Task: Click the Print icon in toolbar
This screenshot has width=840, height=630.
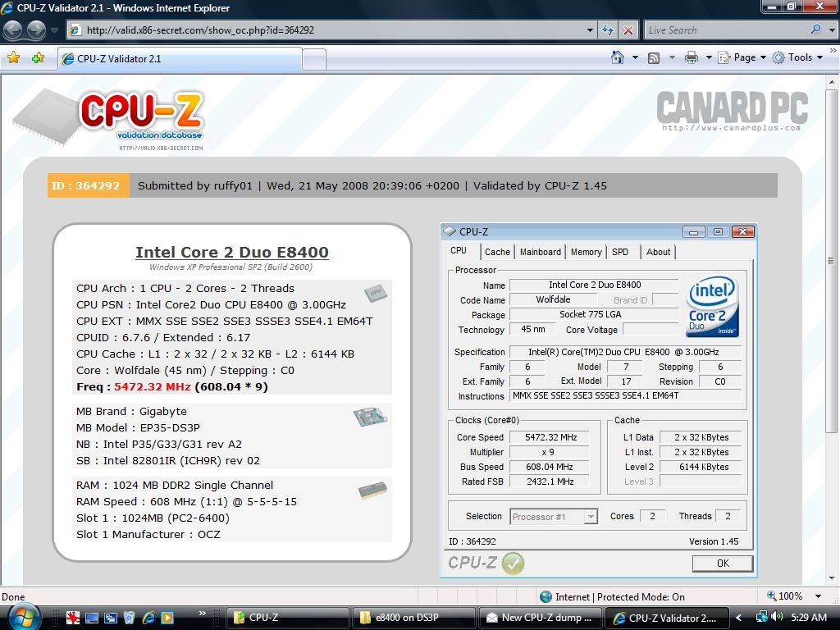Action: (692, 57)
